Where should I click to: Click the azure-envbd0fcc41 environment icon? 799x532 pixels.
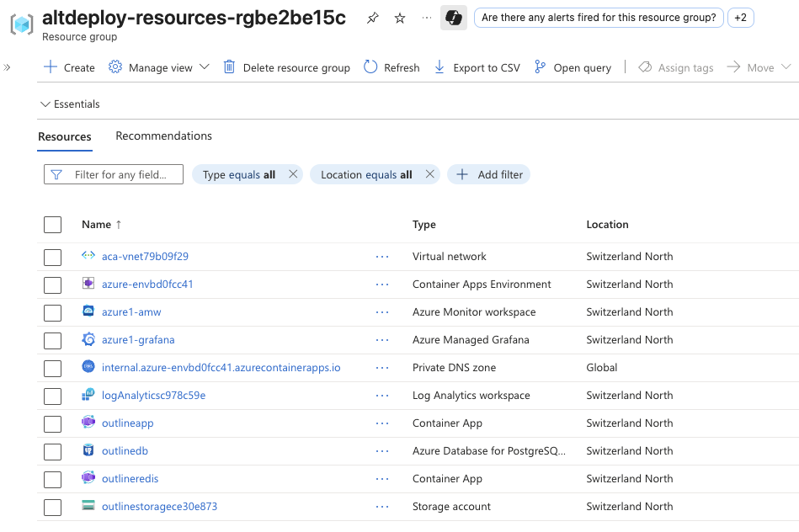tap(88, 284)
